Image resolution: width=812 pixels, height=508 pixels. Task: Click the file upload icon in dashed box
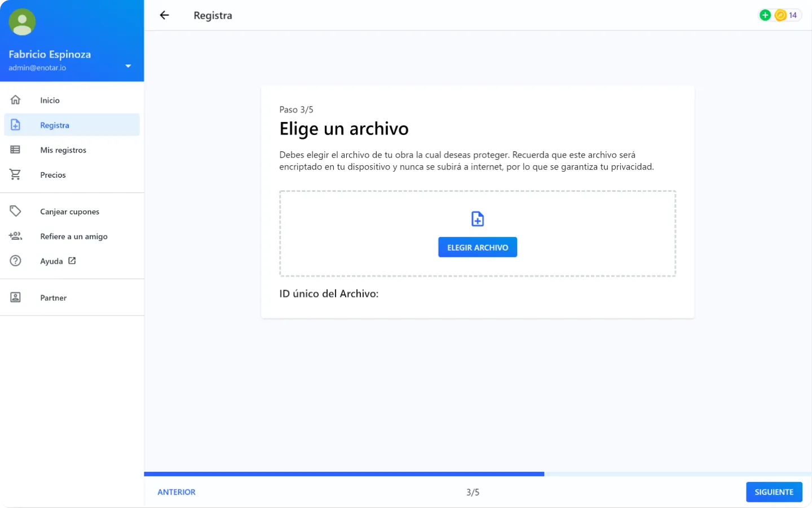point(478,218)
